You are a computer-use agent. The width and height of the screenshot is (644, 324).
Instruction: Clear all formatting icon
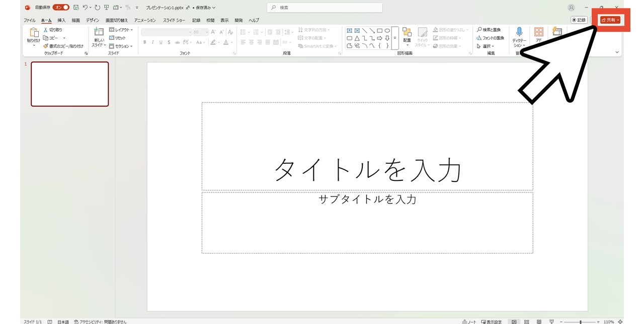click(230, 32)
